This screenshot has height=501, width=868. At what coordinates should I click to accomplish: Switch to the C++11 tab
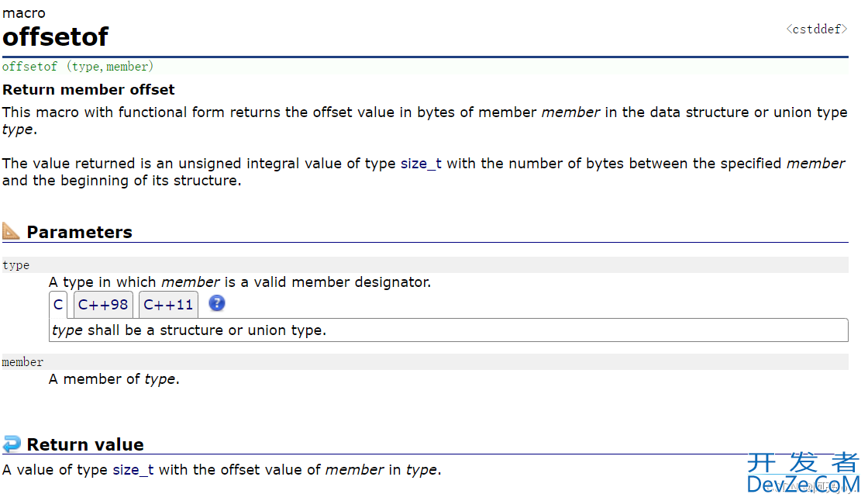168,305
